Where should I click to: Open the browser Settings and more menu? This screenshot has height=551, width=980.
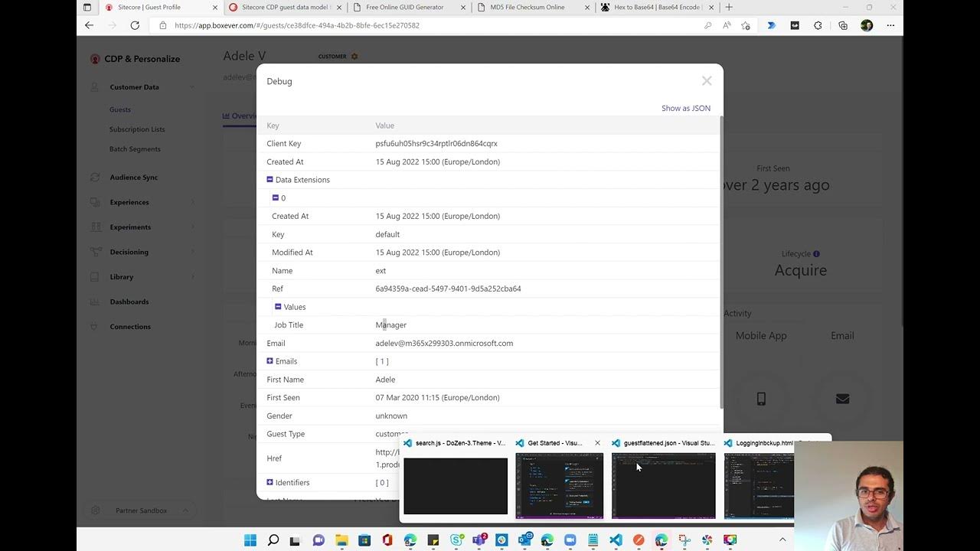click(890, 25)
